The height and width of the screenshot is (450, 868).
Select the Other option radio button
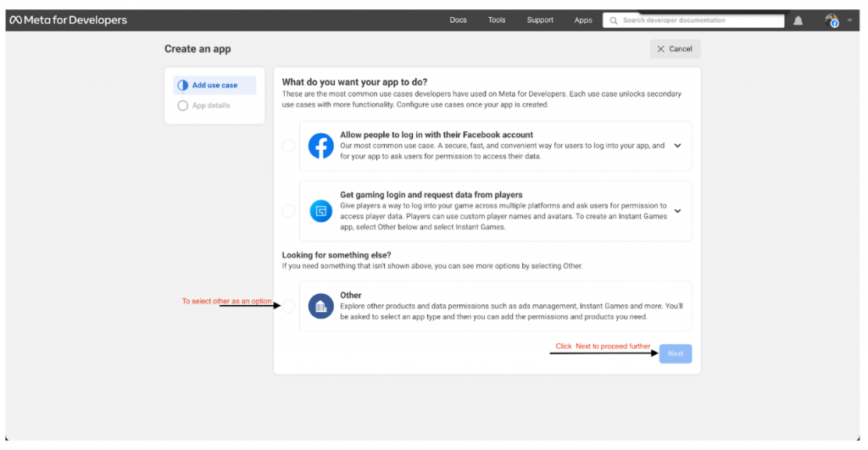288,306
